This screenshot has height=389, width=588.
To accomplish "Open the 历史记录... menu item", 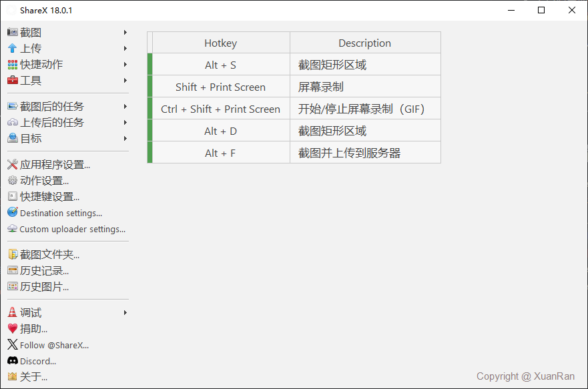I will click(x=44, y=271).
